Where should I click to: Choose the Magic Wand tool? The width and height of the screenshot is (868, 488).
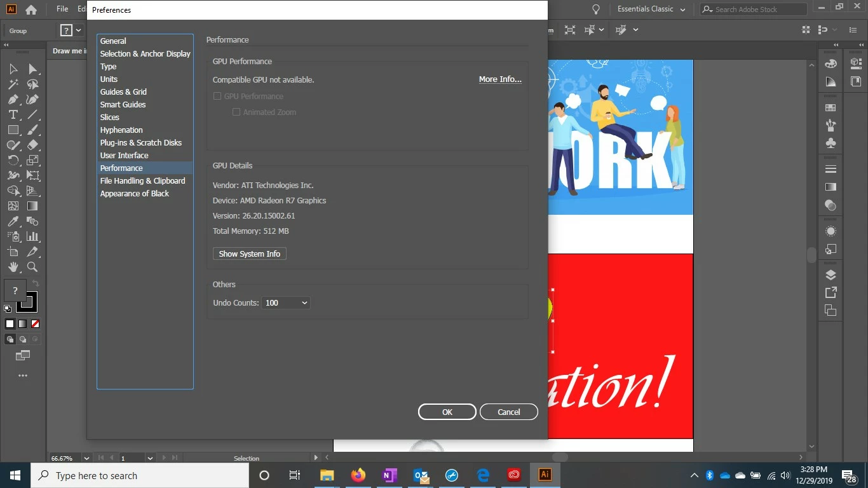click(x=13, y=84)
